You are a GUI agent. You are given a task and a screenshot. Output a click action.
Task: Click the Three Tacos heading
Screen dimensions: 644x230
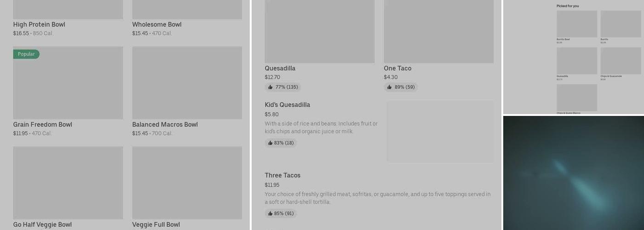click(x=282, y=175)
